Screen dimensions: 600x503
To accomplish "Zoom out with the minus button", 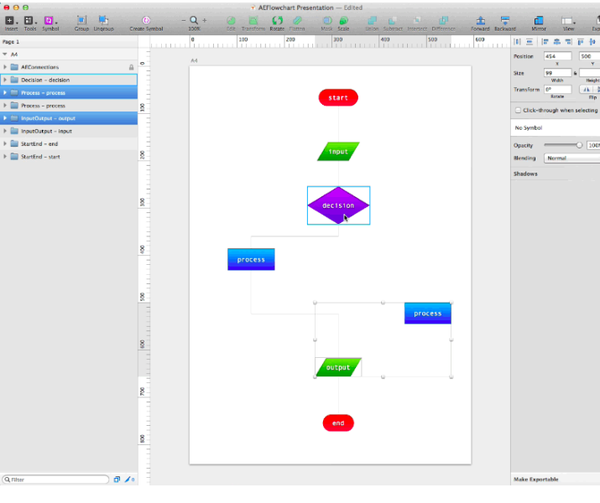I will [184, 20].
